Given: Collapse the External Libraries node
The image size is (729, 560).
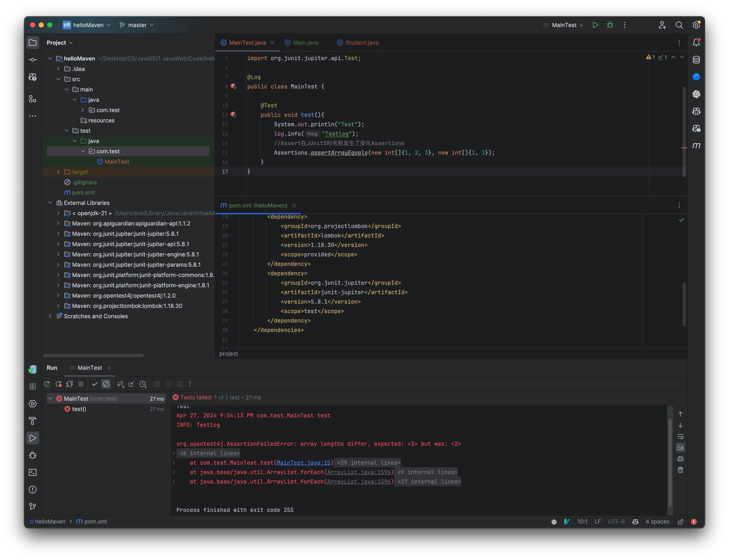Looking at the screenshot, I should point(50,203).
